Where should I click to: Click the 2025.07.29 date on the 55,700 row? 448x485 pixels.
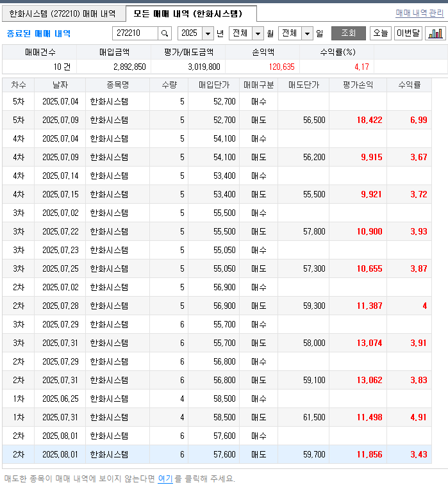tap(60, 324)
